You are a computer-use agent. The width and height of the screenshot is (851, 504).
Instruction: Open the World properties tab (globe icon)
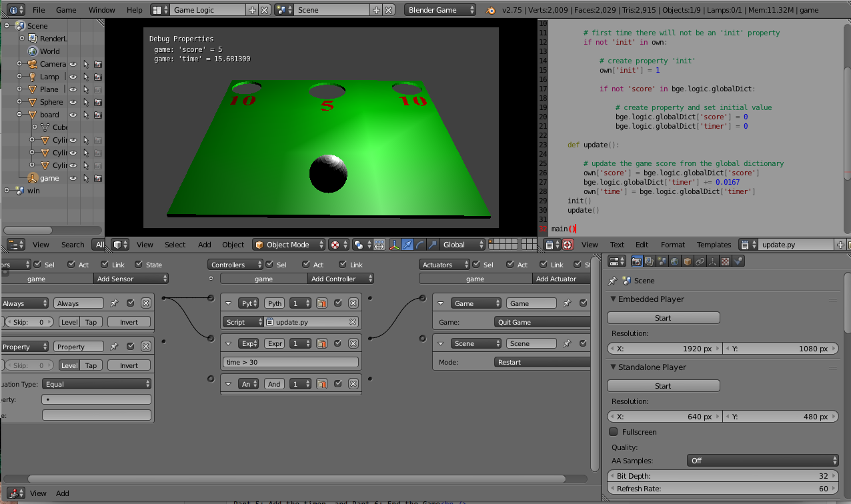point(674,261)
